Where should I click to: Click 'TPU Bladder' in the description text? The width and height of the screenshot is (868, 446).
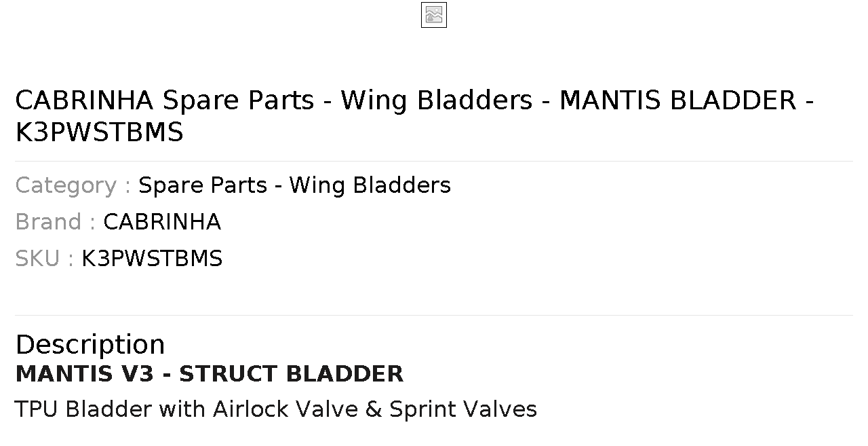point(83,409)
